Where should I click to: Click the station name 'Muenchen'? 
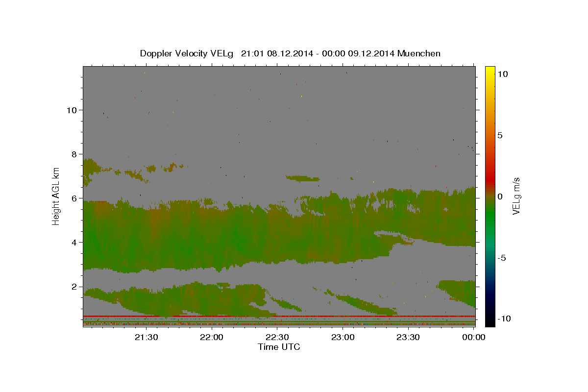click(419, 53)
